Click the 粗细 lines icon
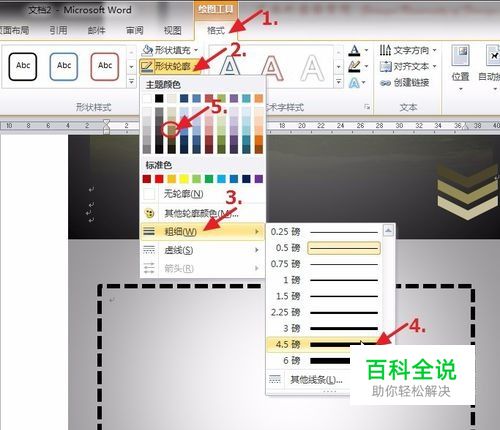The image size is (500, 430). [149, 231]
